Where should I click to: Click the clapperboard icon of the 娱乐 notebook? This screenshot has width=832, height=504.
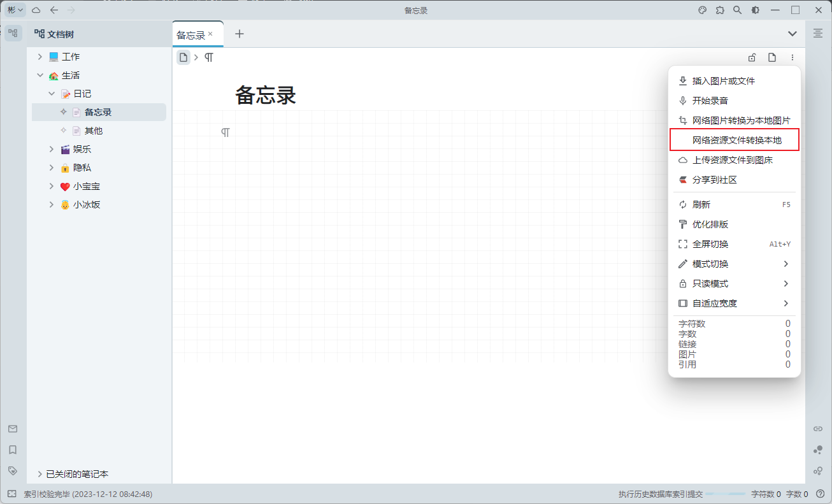65,149
